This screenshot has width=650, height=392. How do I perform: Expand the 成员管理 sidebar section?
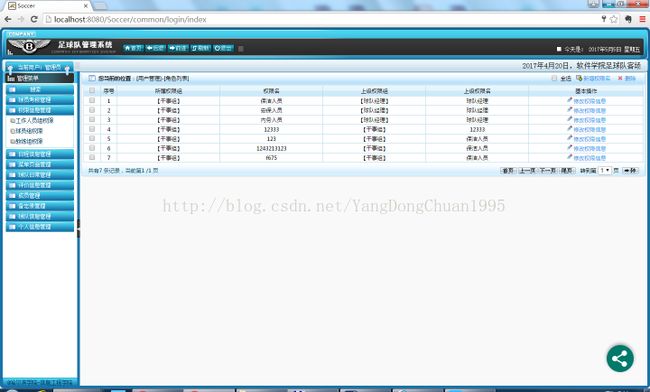[40, 196]
